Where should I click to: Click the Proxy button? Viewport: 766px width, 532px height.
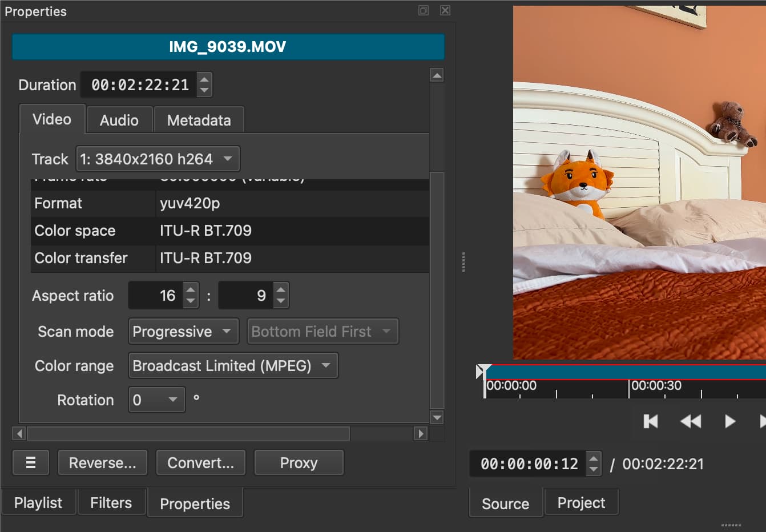pyautogui.click(x=299, y=463)
